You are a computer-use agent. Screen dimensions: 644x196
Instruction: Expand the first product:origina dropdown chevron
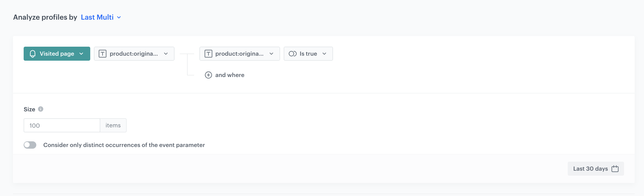pyautogui.click(x=166, y=54)
